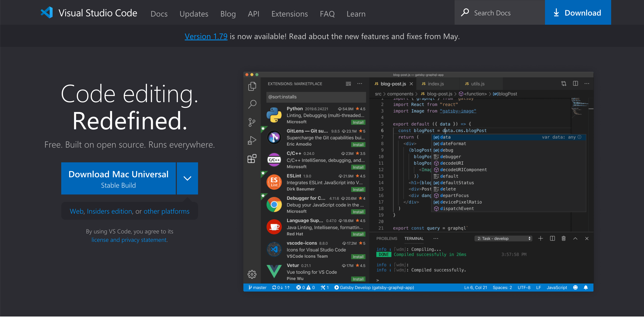Click the search magnifier icon in Search Docs
The width and height of the screenshot is (644, 318).
point(465,13)
